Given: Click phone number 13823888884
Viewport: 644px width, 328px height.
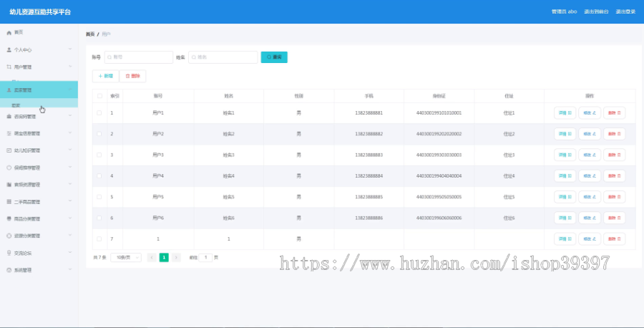Looking at the screenshot, I should 369,176.
